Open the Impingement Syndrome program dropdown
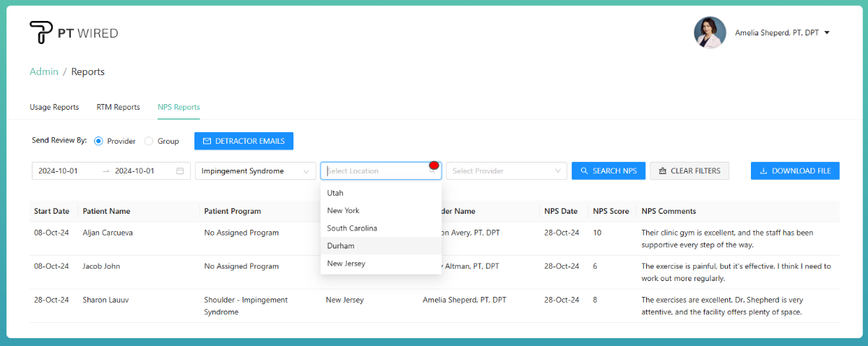The height and width of the screenshot is (346, 868). click(x=255, y=171)
